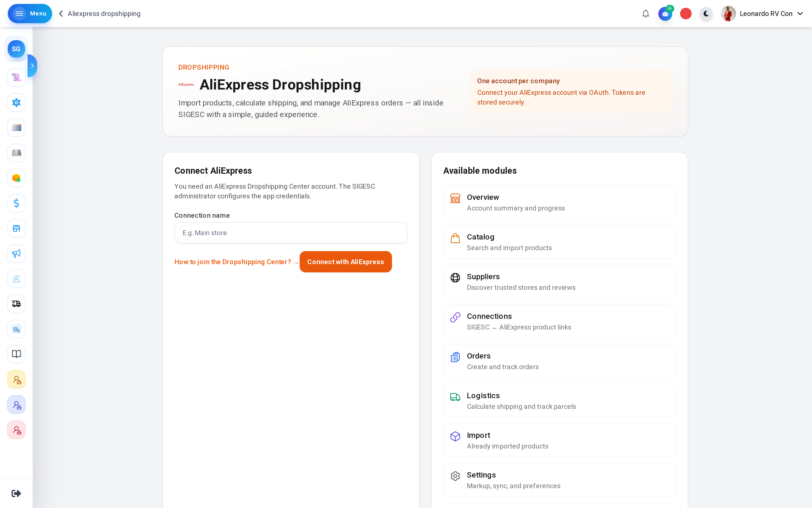Open the IA robot assistant

pyautogui.click(x=665, y=14)
